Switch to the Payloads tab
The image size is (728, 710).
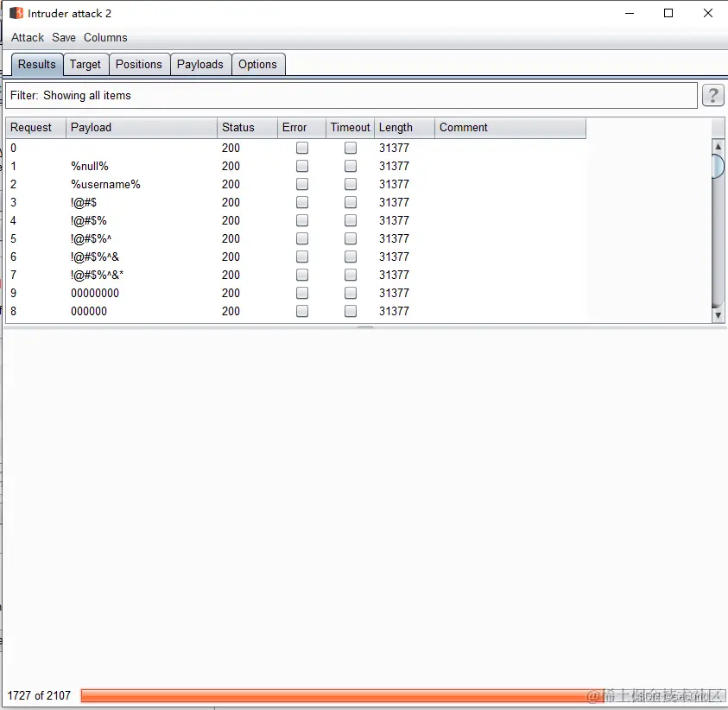pos(200,64)
